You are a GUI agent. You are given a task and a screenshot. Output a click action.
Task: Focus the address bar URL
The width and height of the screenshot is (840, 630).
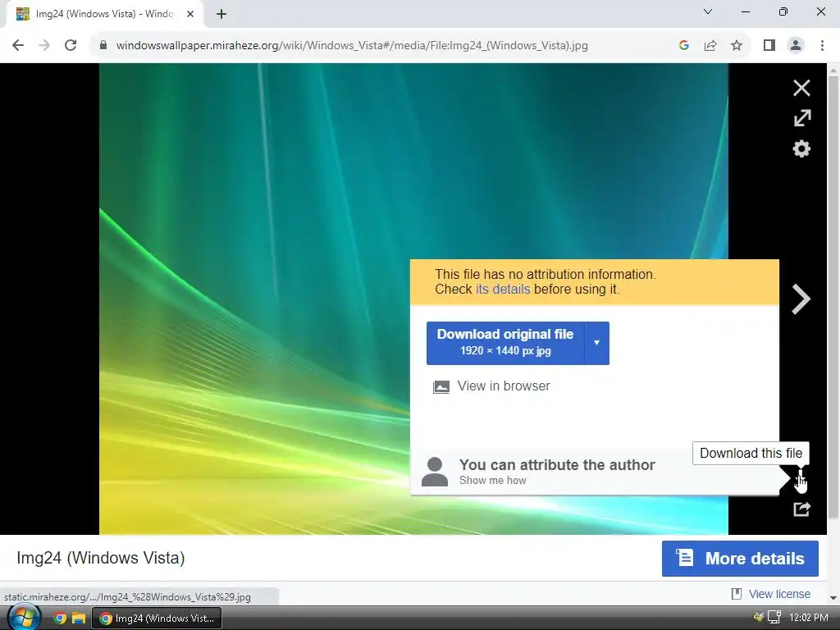coord(352,46)
